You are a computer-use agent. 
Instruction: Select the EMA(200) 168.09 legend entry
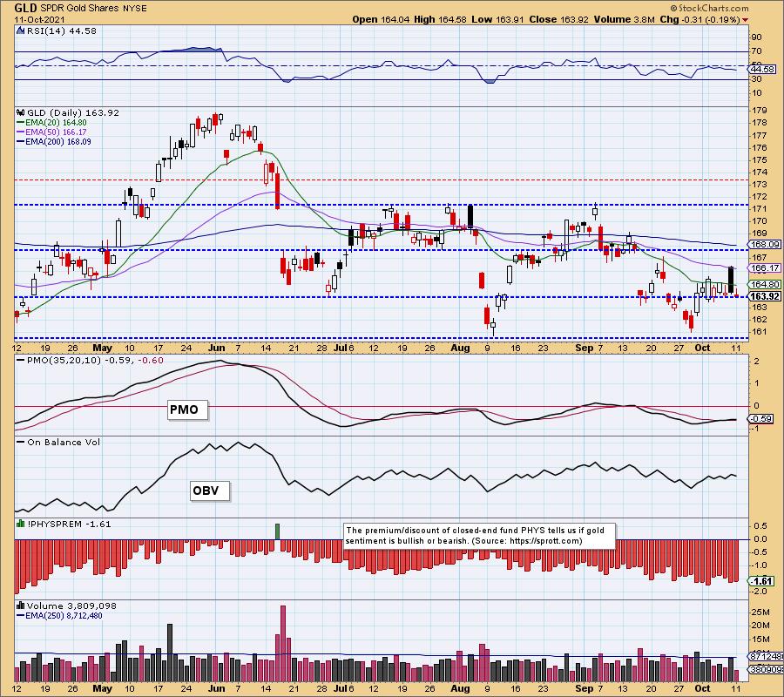(53, 141)
